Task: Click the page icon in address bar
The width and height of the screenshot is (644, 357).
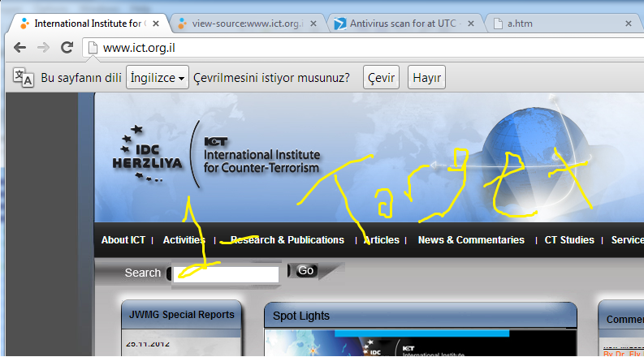Action: click(x=93, y=48)
